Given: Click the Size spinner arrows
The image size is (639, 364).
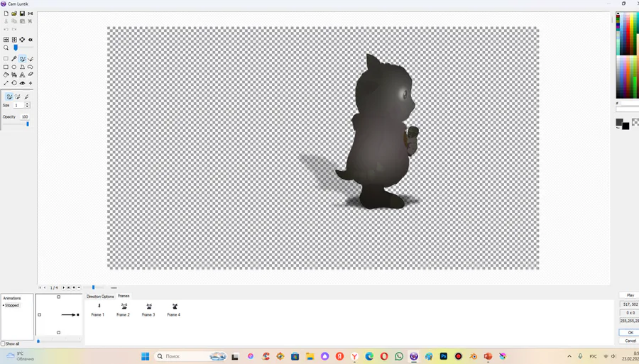Looking at the screenshot, I should click(x=27, y=105).
